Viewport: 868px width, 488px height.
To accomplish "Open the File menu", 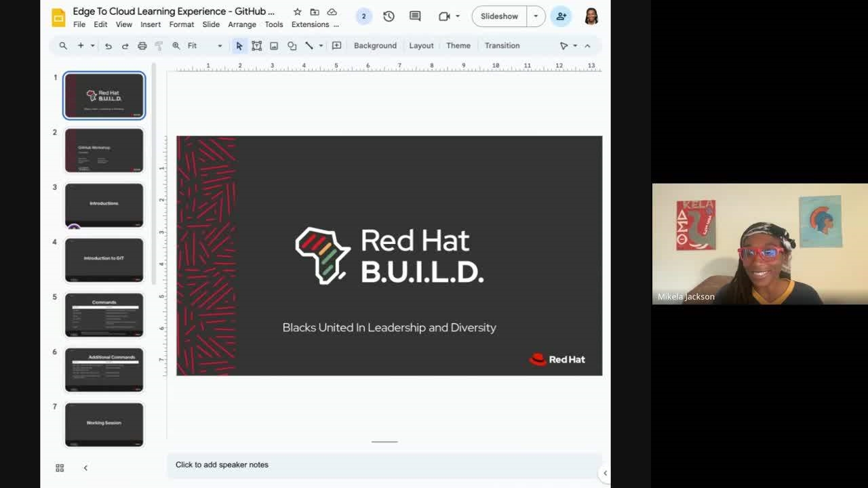I will (79, 24).
